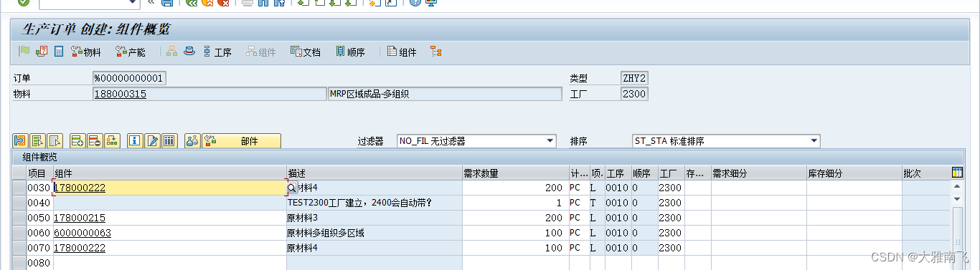
Task: Click the 批次 column header
Action: coord(925,173)
